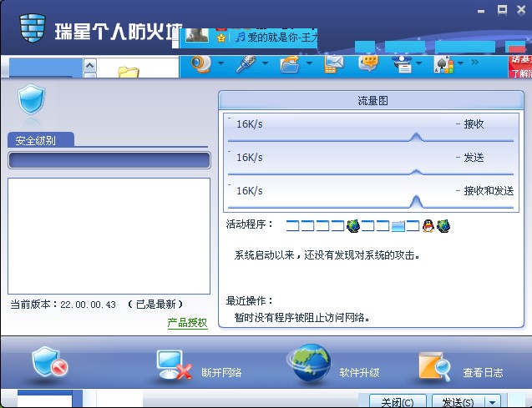Click the 当前版本：22.00.00.43 version text
The width and height of the screenshot is (532, 408).
tap(63, 305)
